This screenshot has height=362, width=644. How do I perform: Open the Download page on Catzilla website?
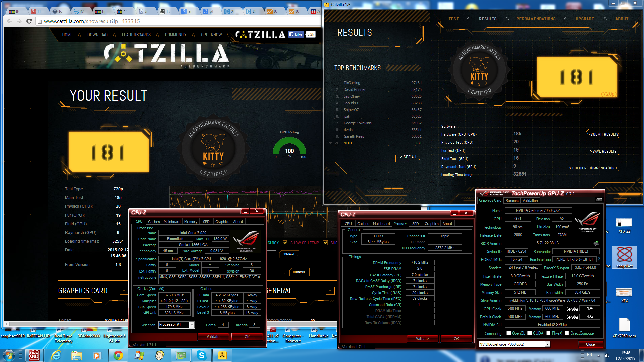97,35
